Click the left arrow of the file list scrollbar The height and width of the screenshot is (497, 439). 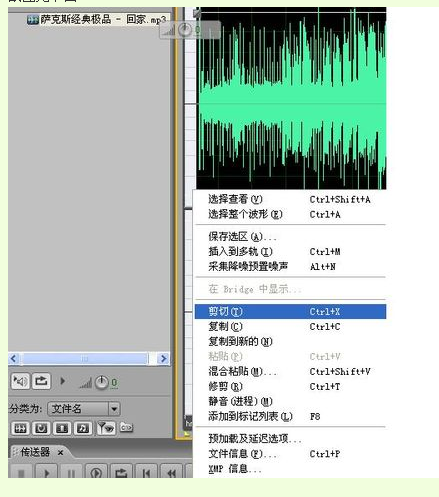click(x=14, y=359)
